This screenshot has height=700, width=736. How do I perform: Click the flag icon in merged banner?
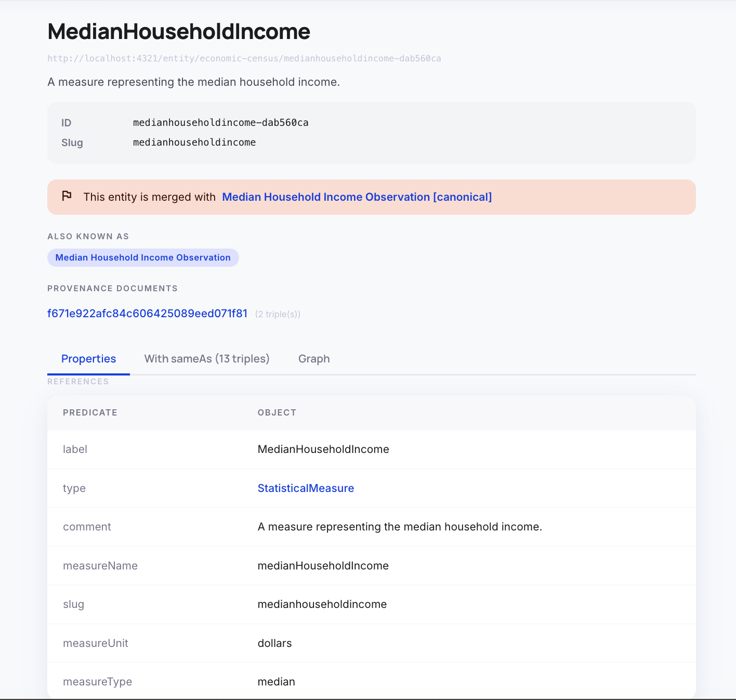[67, 196]
